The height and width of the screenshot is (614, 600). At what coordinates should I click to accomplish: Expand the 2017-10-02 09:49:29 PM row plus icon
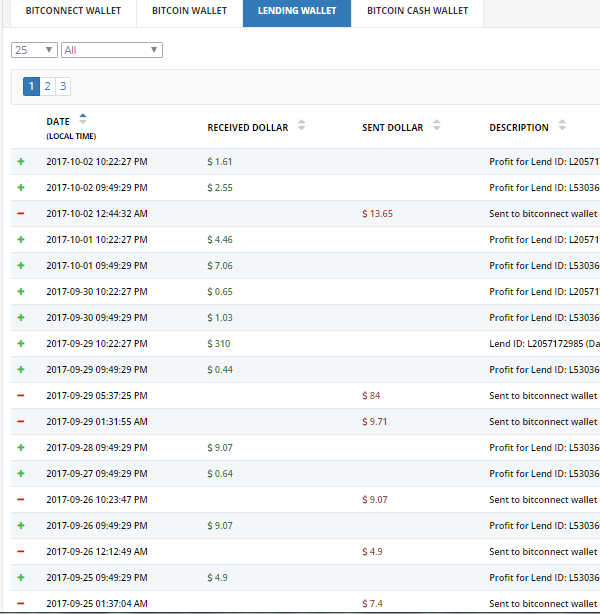coord(21,188)
